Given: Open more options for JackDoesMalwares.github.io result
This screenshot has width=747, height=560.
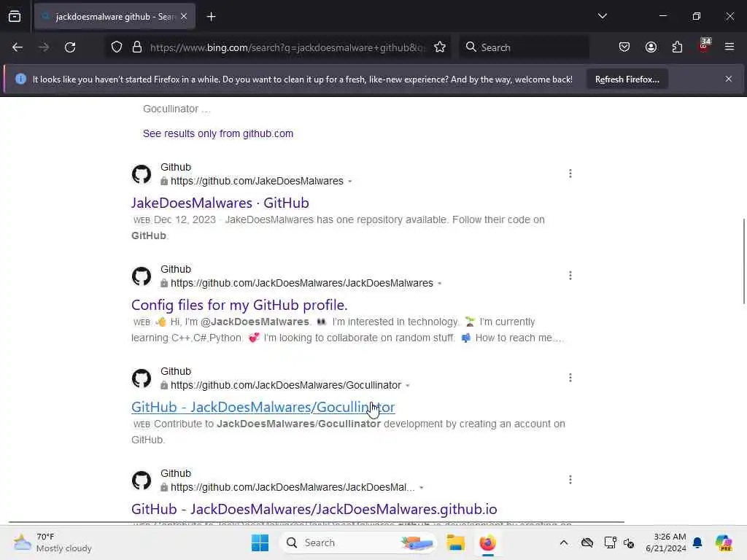Looking at the screenshot, I should (570, 480).
